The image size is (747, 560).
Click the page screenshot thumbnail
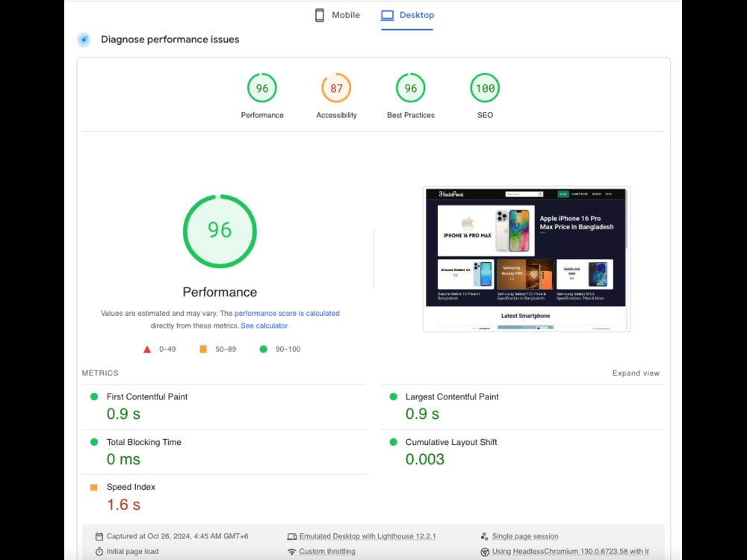[x=527, y=259]
